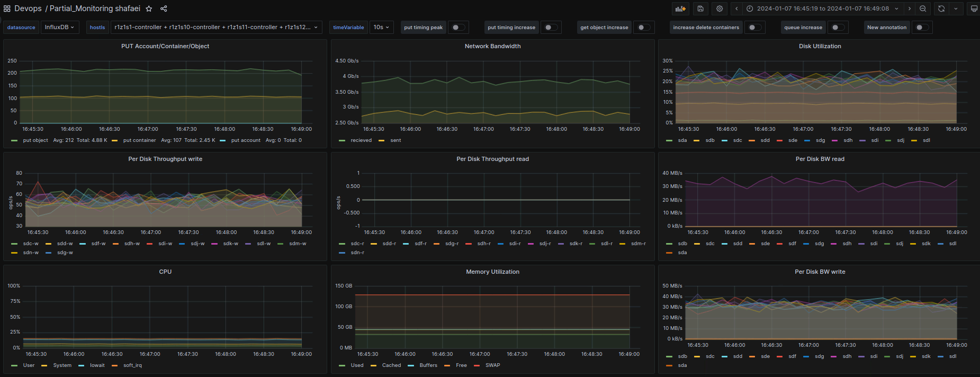The height and width of the screenshot is (377, 980).
Task: Zoom out the time range
Action: [923, 8]
